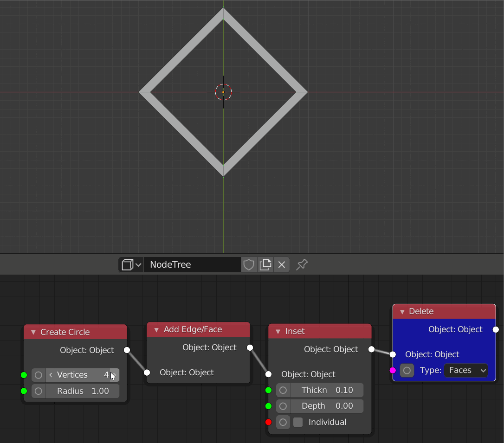Open the node tree browser icon

coord(131,264)
